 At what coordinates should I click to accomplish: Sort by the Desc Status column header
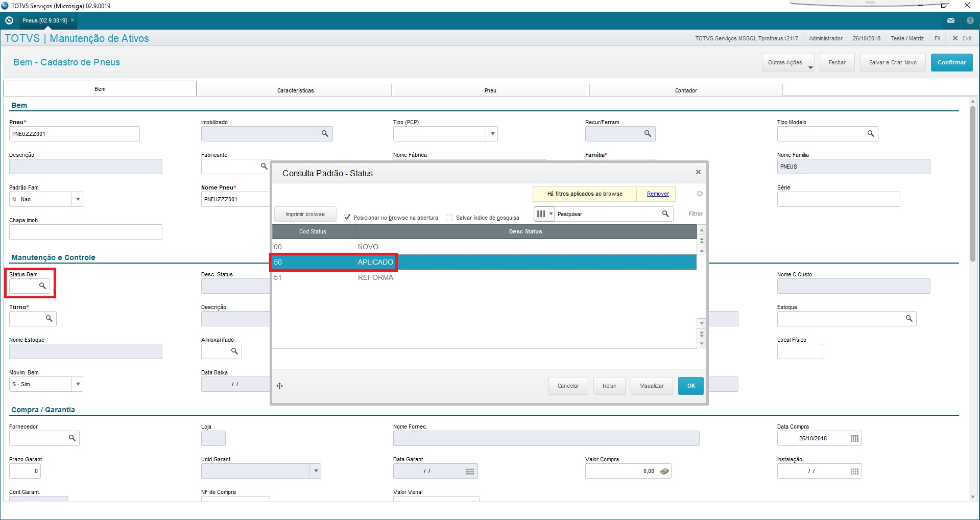[x=526, y=231]
